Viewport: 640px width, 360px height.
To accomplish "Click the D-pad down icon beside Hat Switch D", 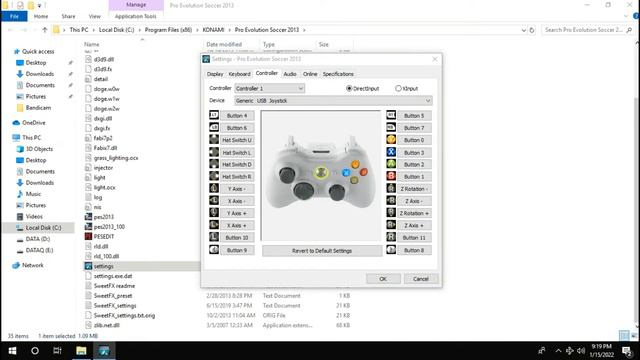I will (214, 164).
